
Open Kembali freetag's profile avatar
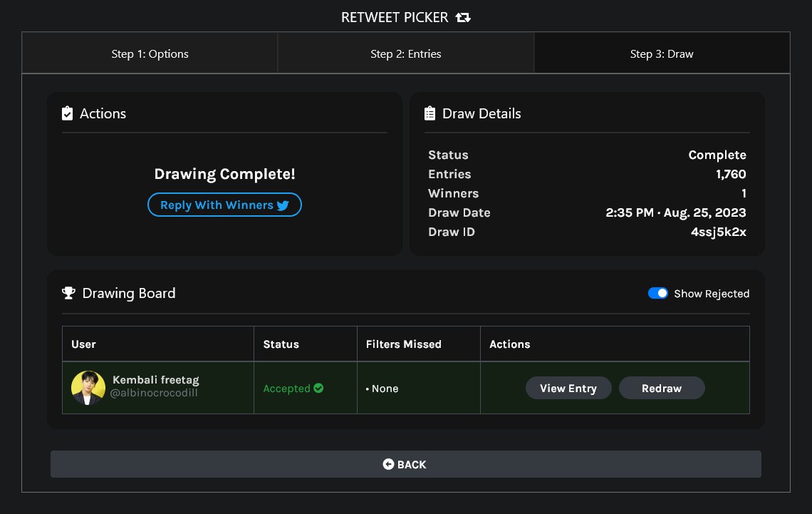coord(88,388)
